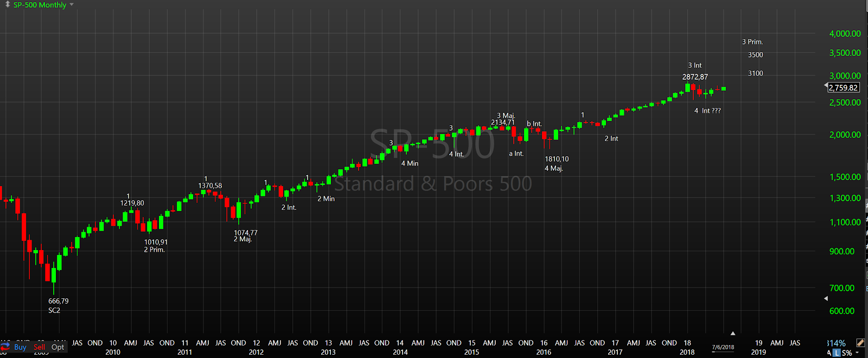Click the 7/6/2018 date marker

click(723, 347)
